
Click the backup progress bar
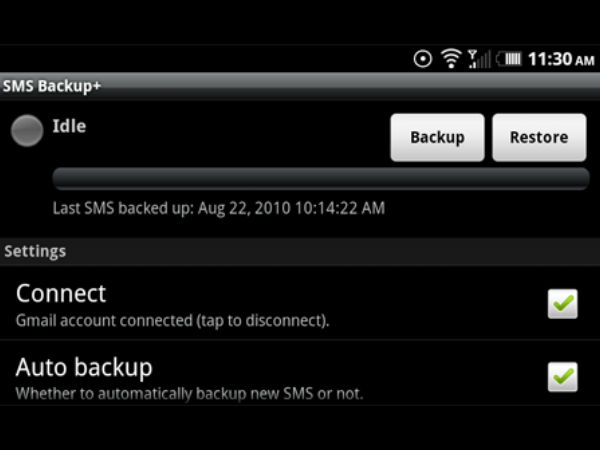click(320, 179)
